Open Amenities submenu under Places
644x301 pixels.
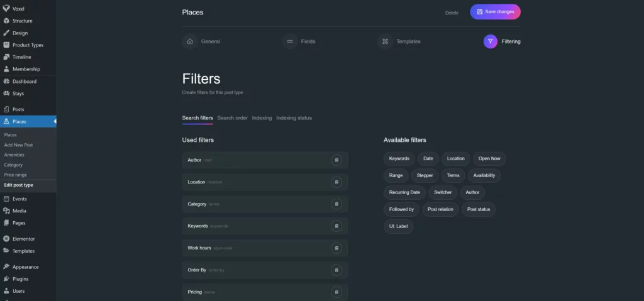click(x=14, y=155)
